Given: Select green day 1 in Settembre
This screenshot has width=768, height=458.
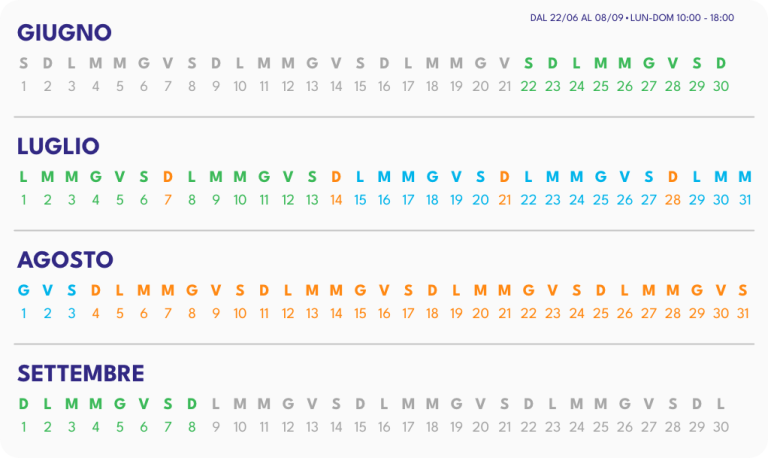Looking at the screenshot, I should (24, 427).
